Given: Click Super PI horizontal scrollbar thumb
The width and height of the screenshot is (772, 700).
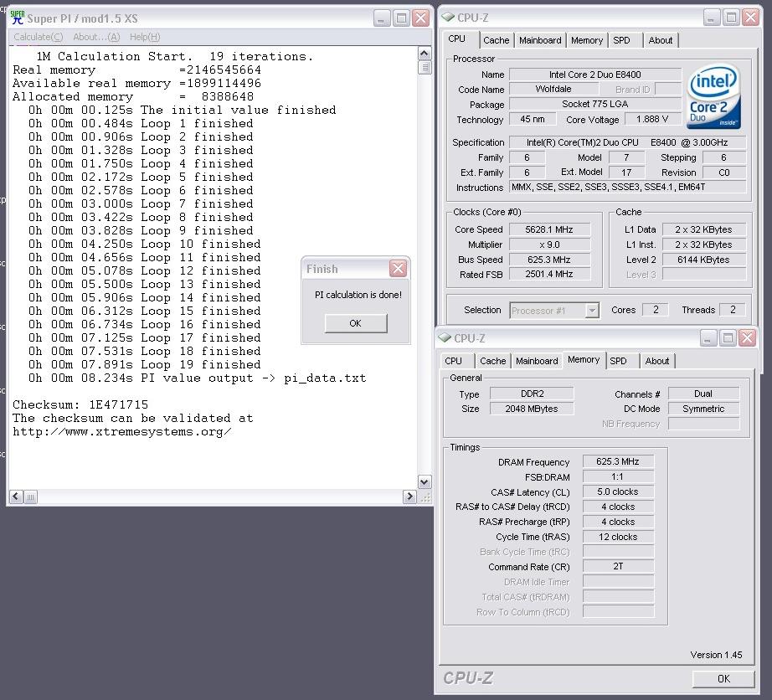Looking at the screenshot, I should pyautogui.click(x=30, y=497).
